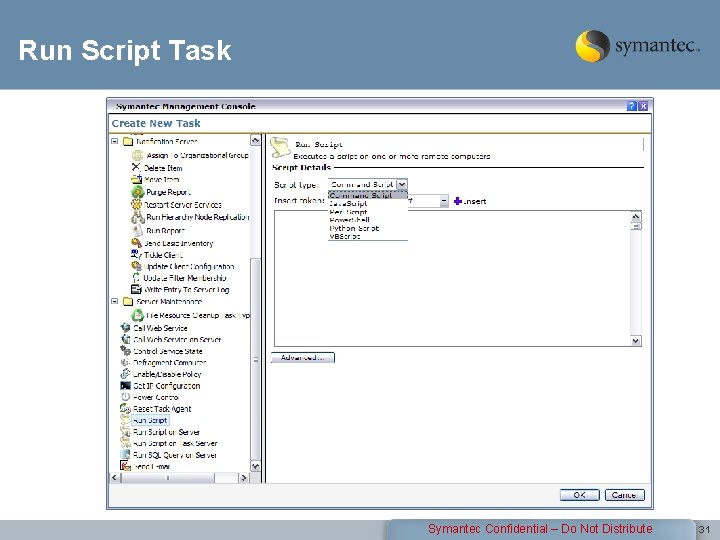720x540 pixels.
Task: Open the Insert token dropdown arrow
Action: point(444,201)
